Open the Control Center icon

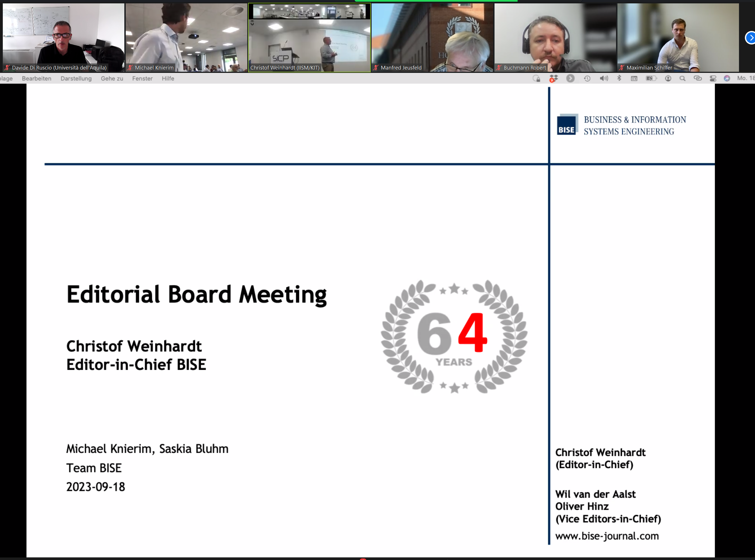click(x=713, y=78)
